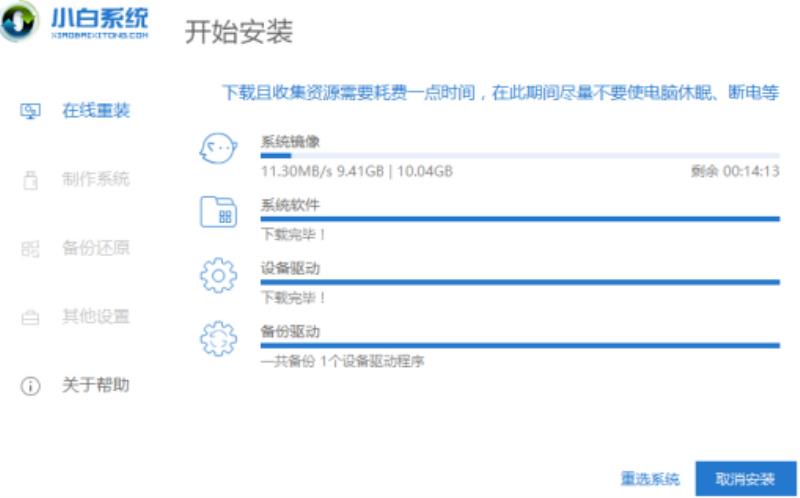Image resolution: width=800 pixels, height=498 pixels.
Task: Select the 在线重装 monitor icon
Action: click(30, 111)
